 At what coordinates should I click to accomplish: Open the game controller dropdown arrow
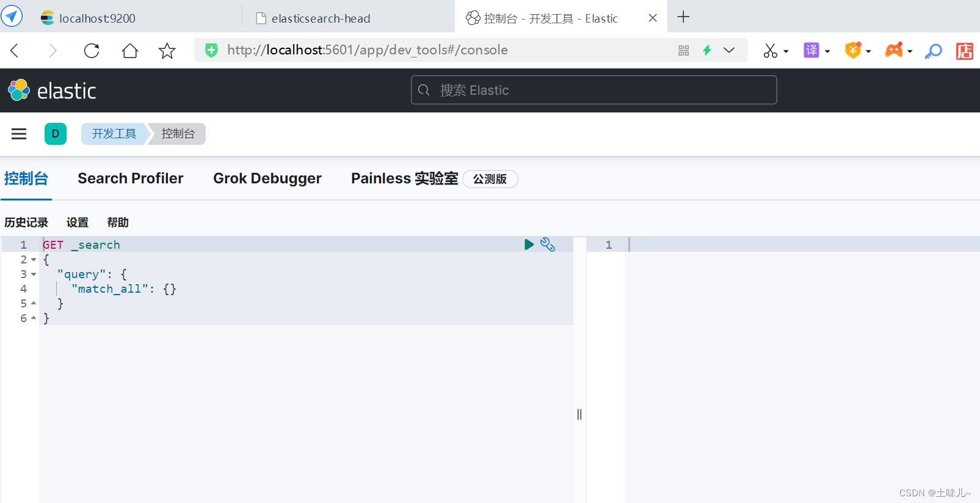910,51
